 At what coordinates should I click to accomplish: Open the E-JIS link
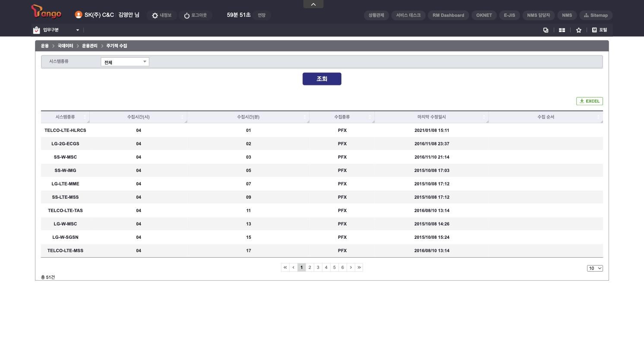509,15
